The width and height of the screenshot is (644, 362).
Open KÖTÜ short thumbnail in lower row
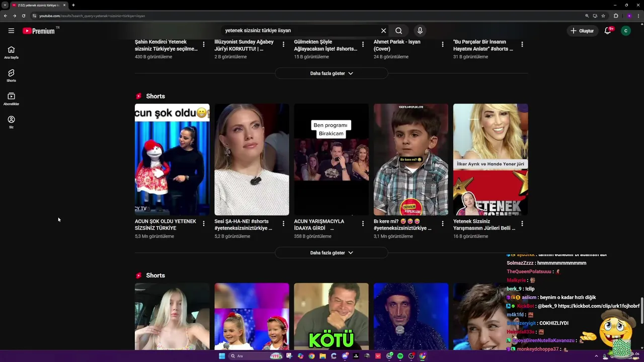coord(331,316)
